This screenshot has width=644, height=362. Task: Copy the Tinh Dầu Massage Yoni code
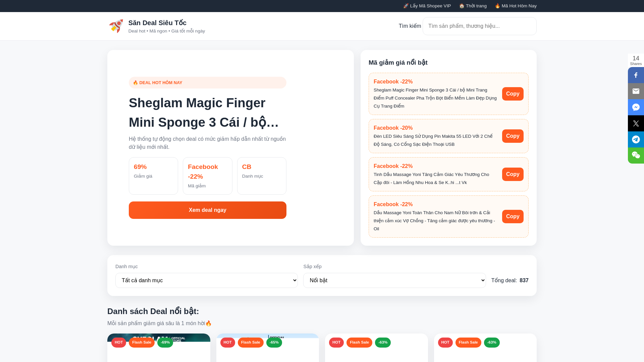click(513, 174)
